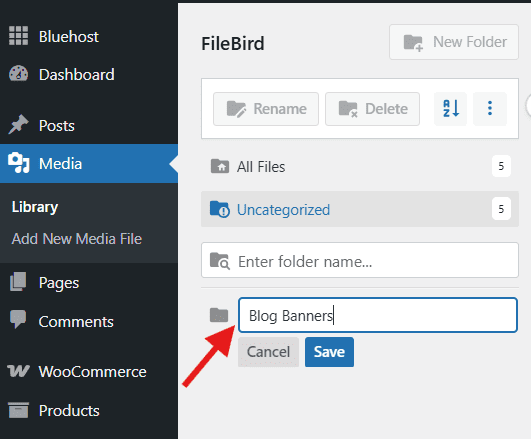Click the All Files count badge
The height and width of the screenshot is (439, 531).
click(x=501, y=166)
